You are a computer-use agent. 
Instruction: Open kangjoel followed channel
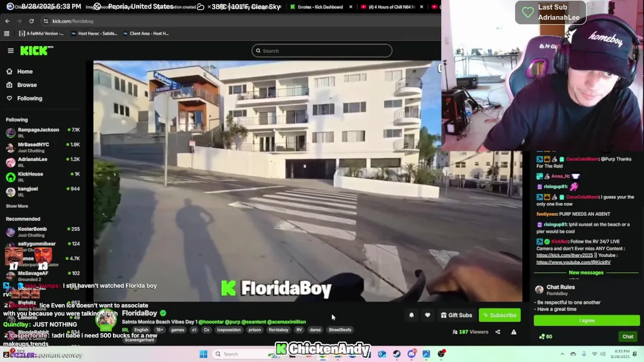click(43, 192)
